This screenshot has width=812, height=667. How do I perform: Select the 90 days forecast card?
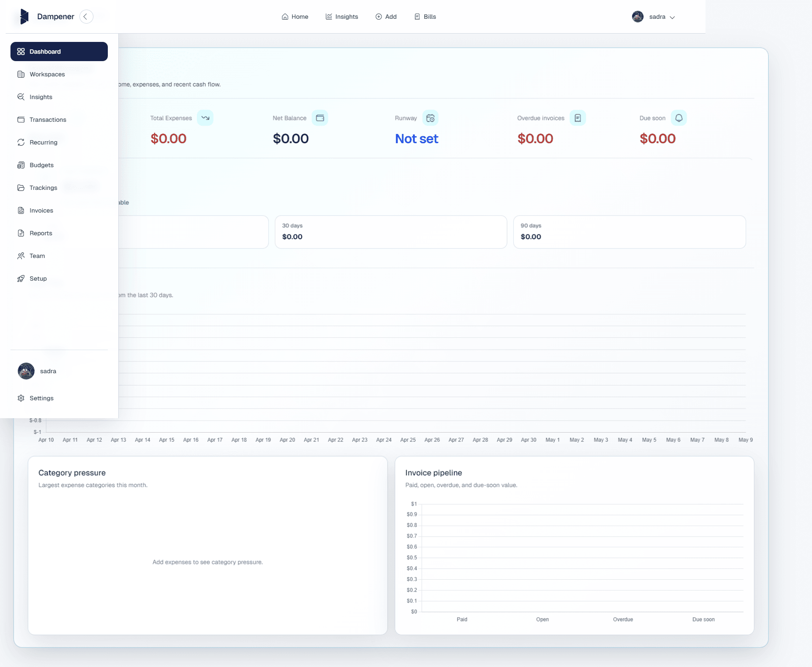tap(630, 232)
